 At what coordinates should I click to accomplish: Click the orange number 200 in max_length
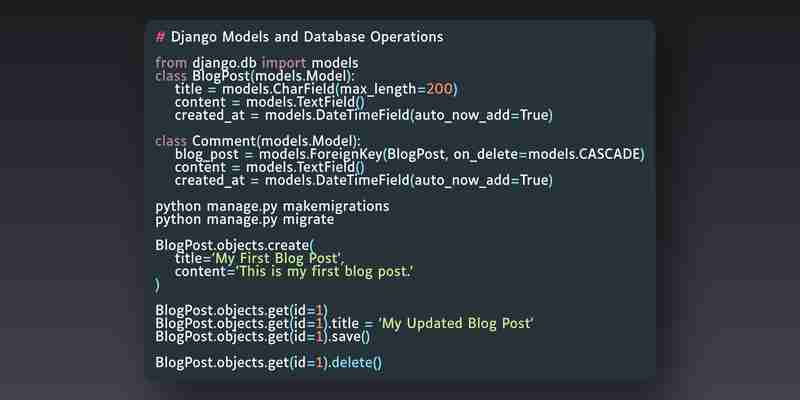tap(439, 89)
